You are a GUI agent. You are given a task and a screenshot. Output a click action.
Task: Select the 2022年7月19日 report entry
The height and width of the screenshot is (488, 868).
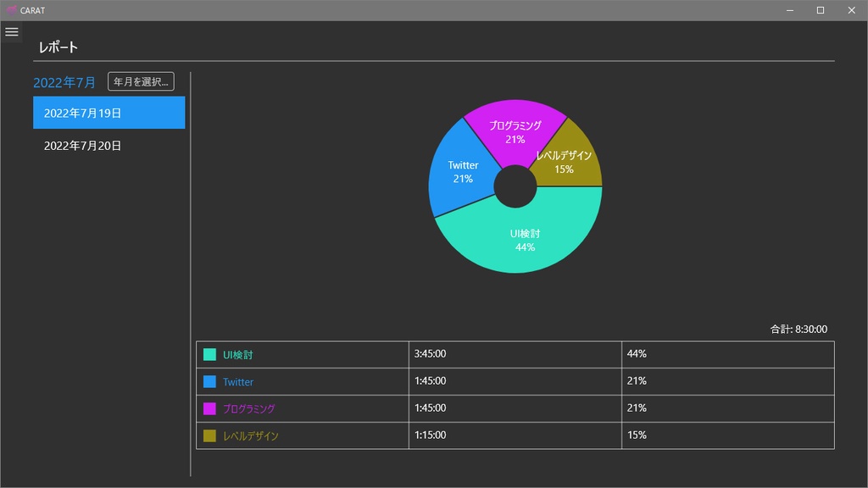109,113
